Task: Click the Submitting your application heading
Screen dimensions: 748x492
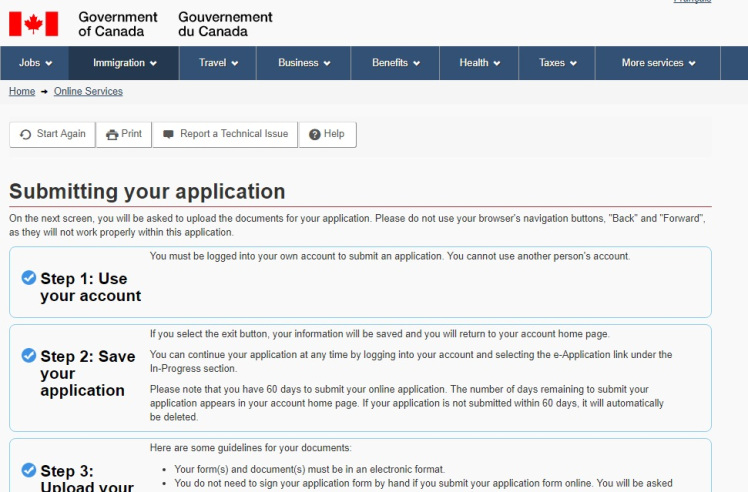Action: point(147,191)
